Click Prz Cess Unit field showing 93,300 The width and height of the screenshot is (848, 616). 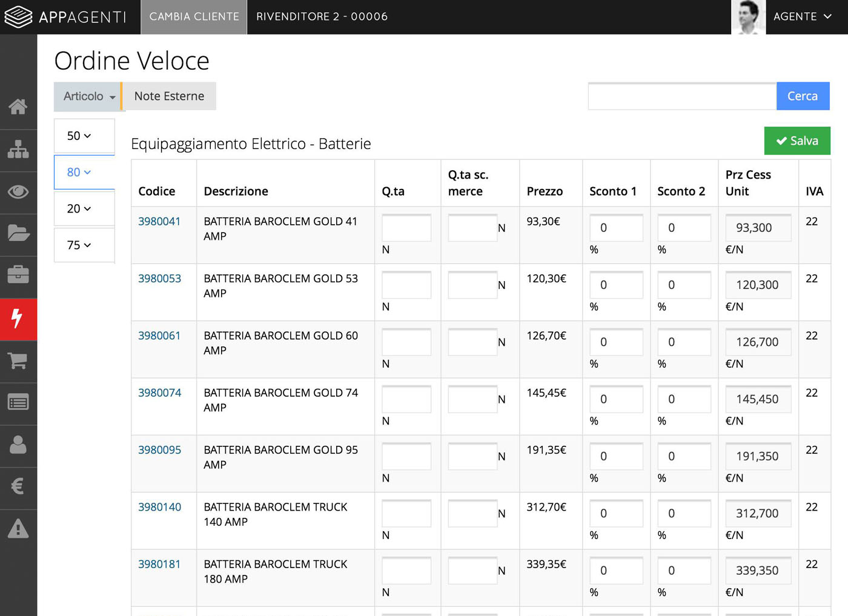click(x=758, y=228)
